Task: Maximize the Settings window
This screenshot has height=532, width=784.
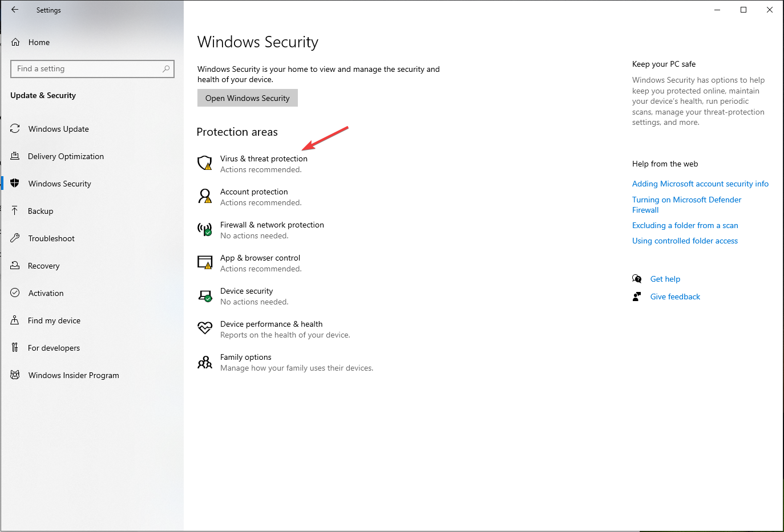Action: point(743,10)
